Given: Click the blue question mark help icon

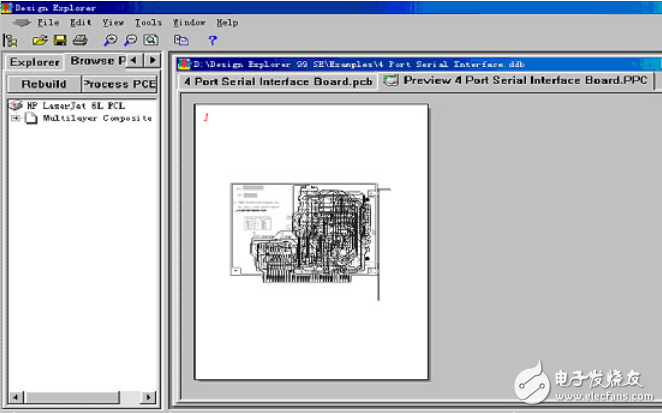Looking at the screenshot, I should click(x=212, y=40).
